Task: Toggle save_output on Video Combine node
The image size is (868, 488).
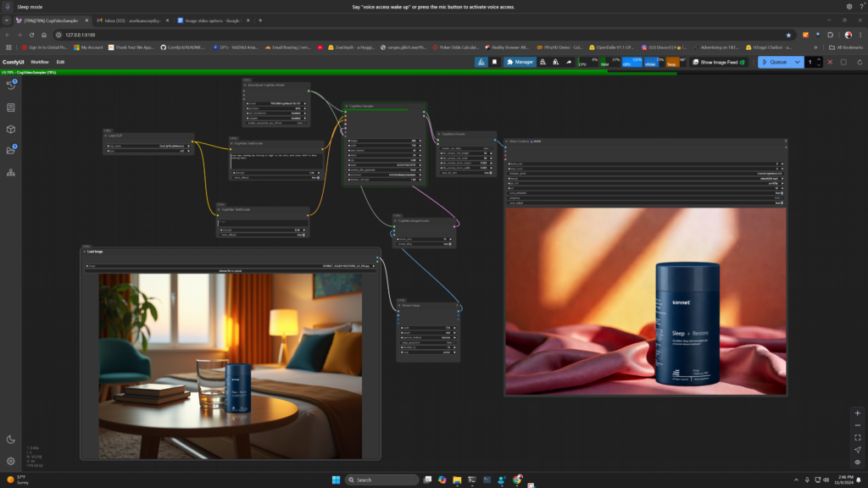Action: point(645,203)
